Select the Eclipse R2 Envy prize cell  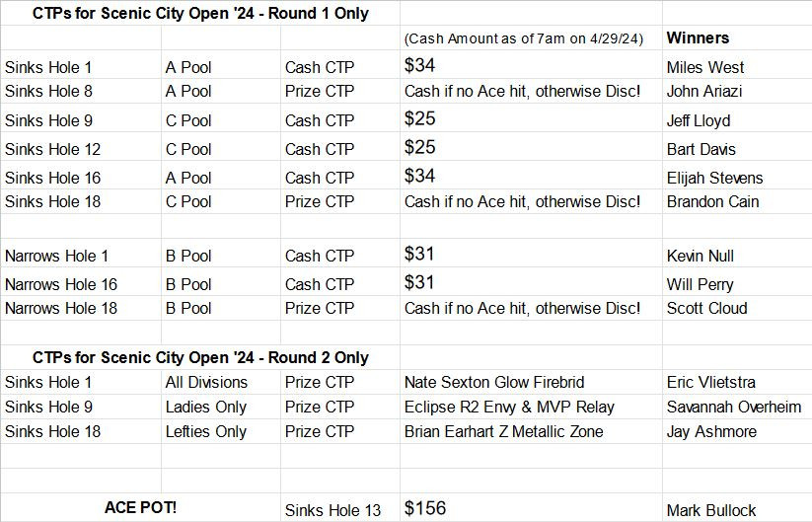click(509, 407)
